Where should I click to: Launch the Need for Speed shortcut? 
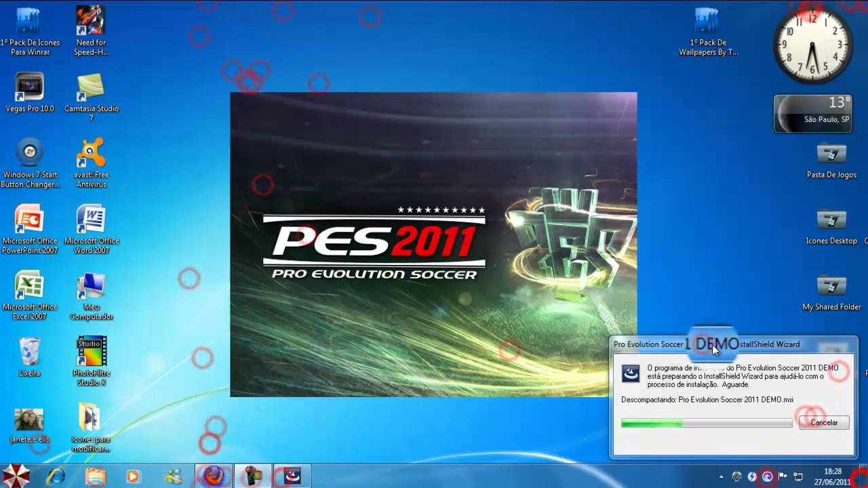(91, 30)
